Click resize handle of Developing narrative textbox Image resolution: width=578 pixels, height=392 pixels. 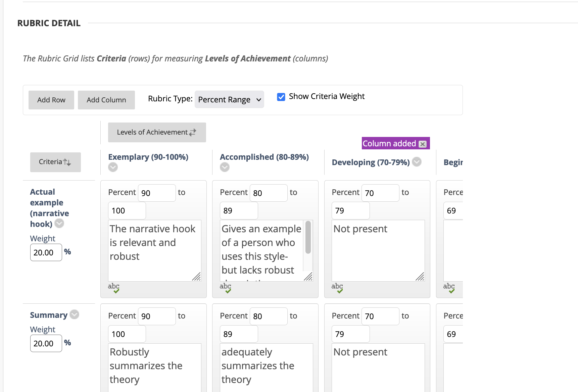[x=420, y=277]
